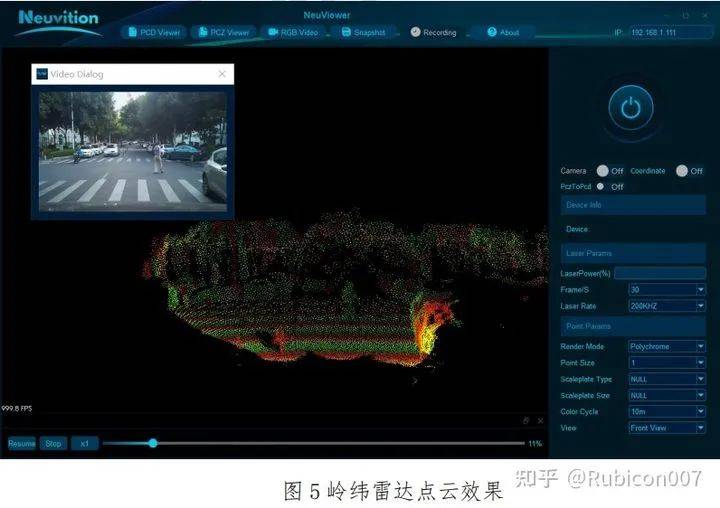Close the Video Dialog window
This screenshot has width=720, height=508.
(222, 74)
